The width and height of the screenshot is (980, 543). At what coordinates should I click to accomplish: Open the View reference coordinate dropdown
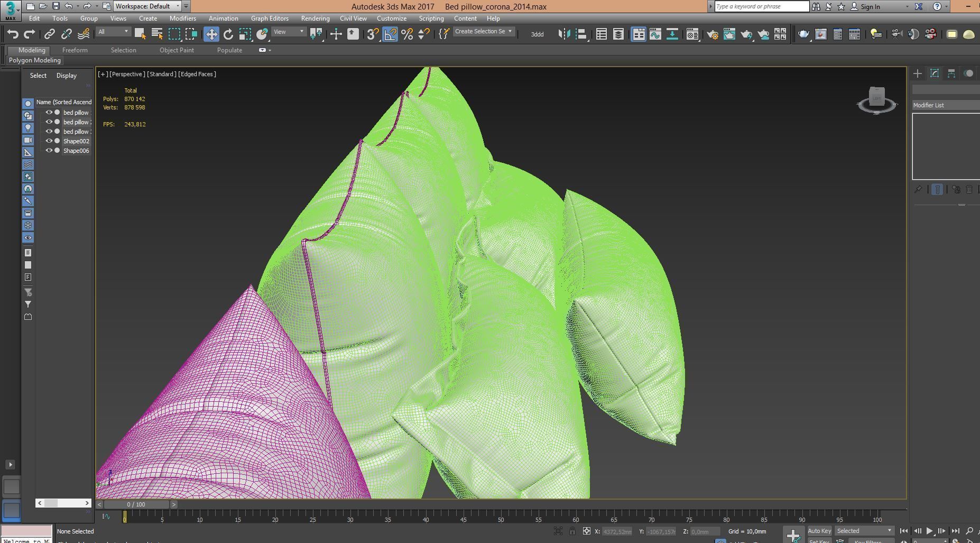(288, 32)
